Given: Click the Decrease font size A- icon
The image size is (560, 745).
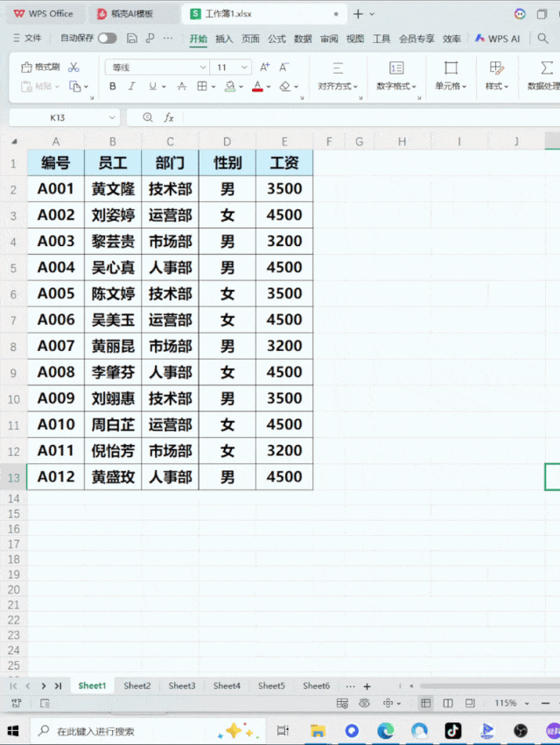Looking at the screenshot, I should click(283, 67).
